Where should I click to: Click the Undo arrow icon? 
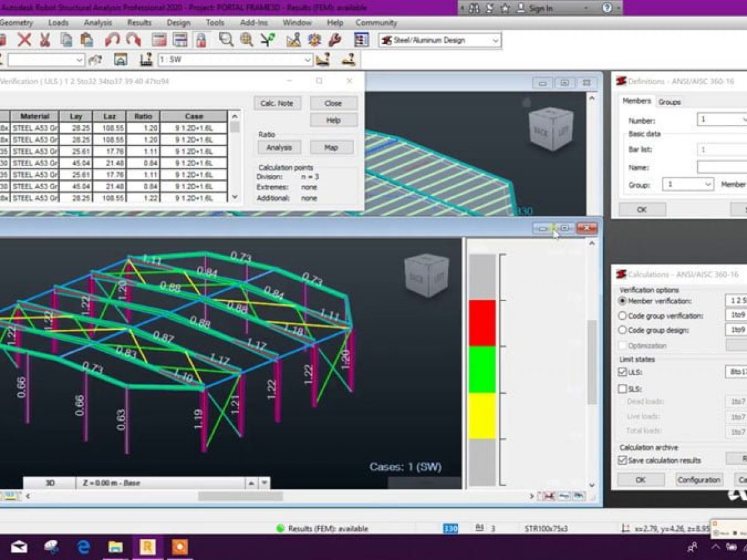tap(112, 40)
